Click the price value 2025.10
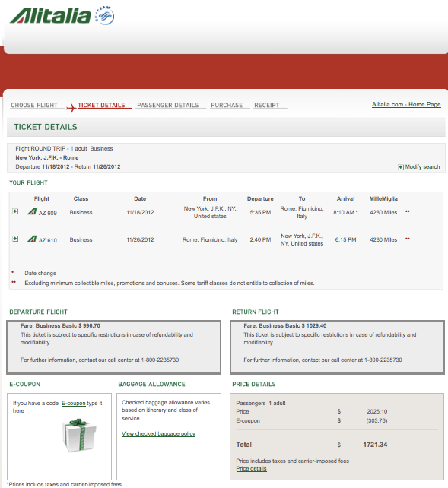448x488 pixels. coord(377,411)
